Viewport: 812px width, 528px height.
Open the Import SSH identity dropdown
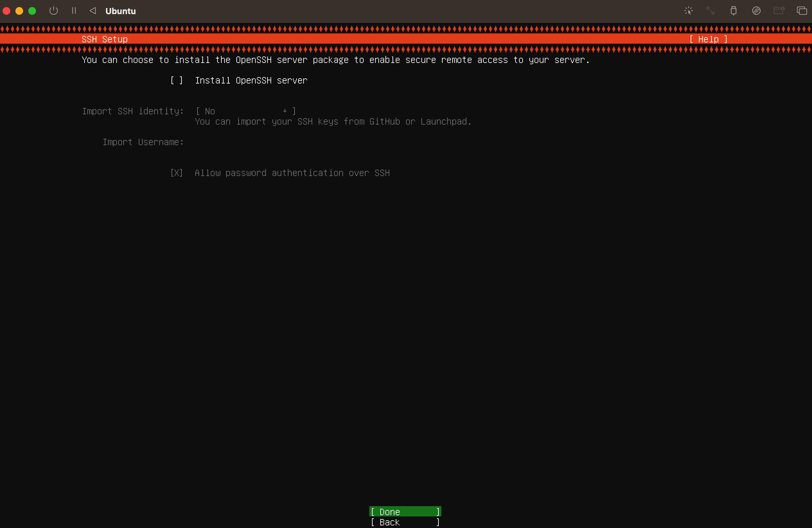[245, 111]
